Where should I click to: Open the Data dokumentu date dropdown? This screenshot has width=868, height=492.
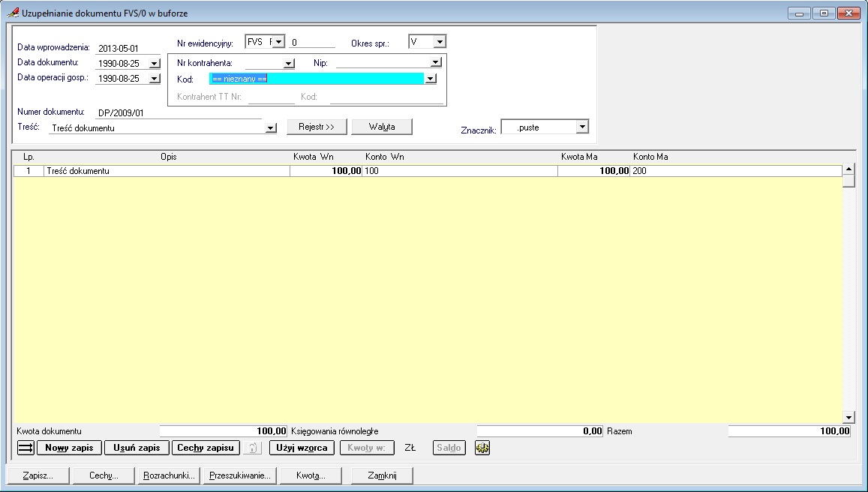[155, 64]
